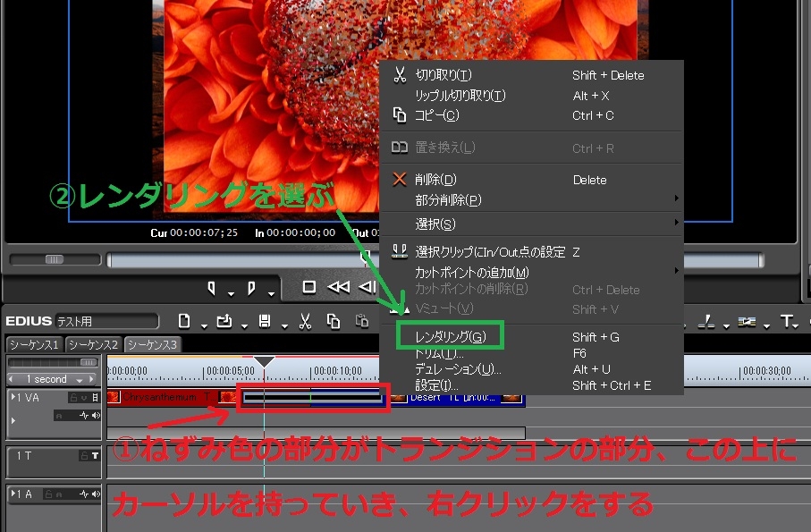Choose コピー(C) from the context menu
Viewport: 811px width, 532px height.
tap(531, 115)
